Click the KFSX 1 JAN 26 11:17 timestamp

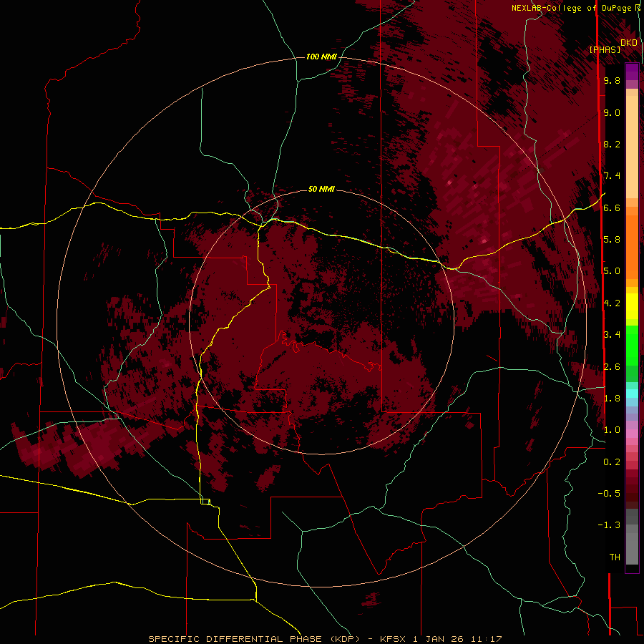(x=441, y=639)
